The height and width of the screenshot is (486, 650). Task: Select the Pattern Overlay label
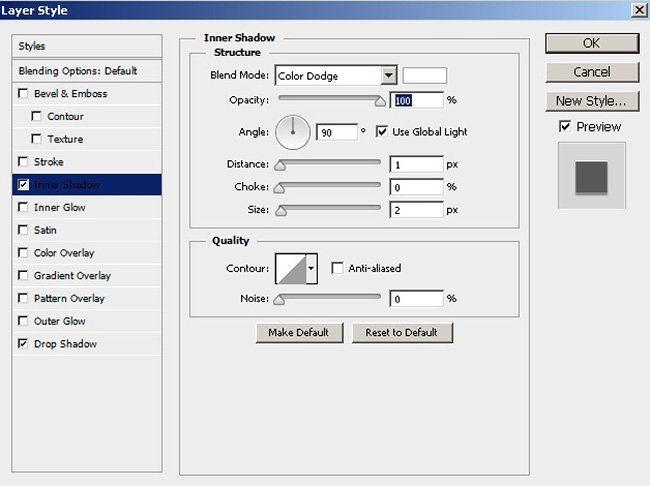coord(69,299)
